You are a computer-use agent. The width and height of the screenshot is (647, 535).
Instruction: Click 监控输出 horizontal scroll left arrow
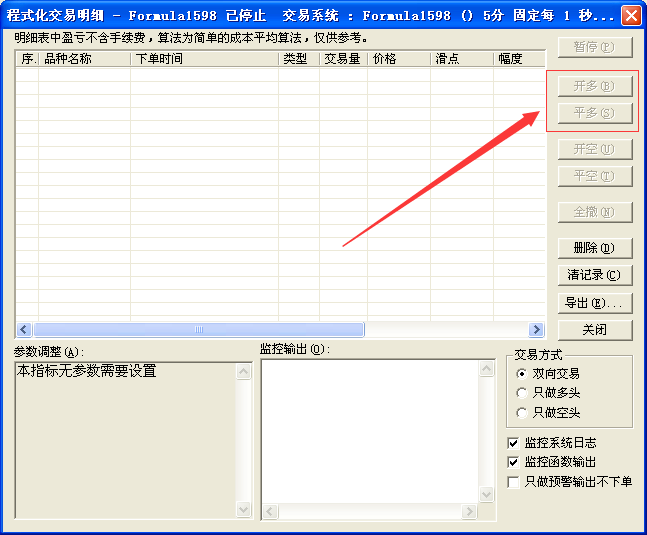270,511
